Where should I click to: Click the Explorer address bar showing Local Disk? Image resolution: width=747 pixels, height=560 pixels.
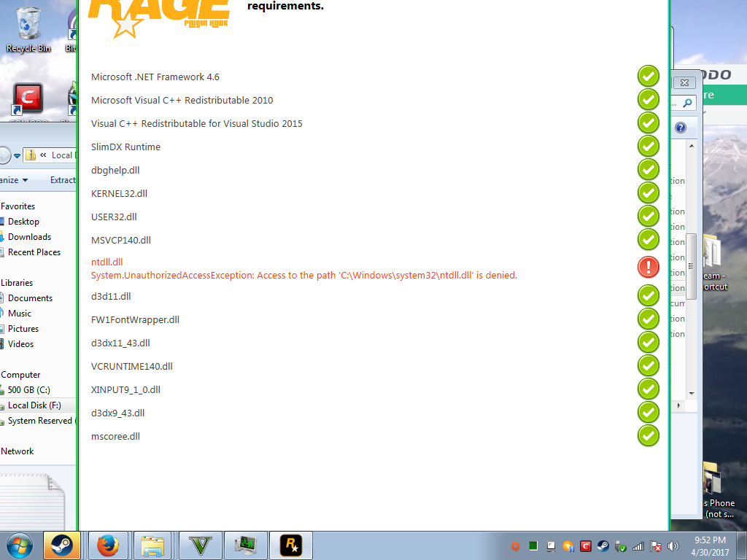point(50,155)
